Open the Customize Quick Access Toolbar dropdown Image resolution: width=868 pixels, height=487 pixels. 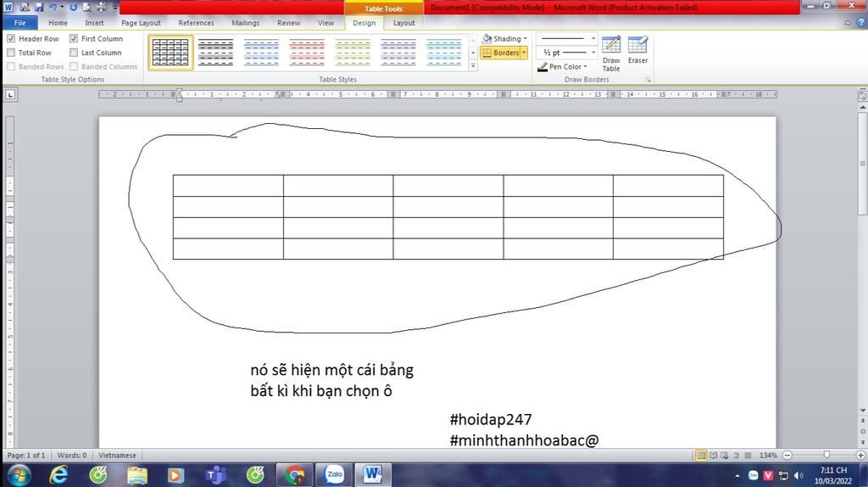click(x=115, y=7)
